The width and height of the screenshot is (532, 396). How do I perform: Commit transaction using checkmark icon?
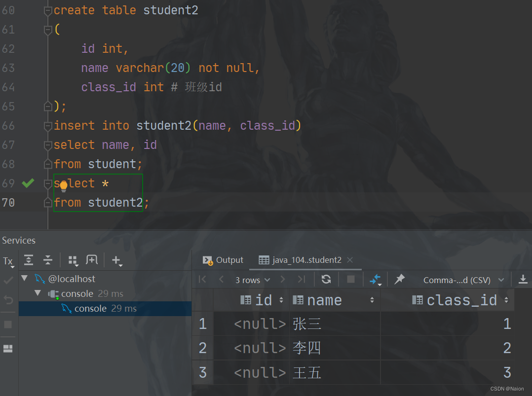pos(8,281)
